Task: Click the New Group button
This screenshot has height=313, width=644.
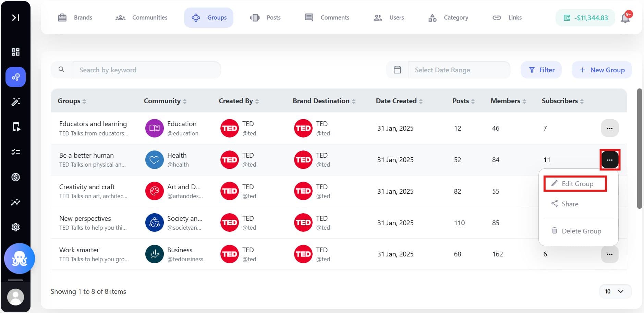Action: [x=602, y=70]
